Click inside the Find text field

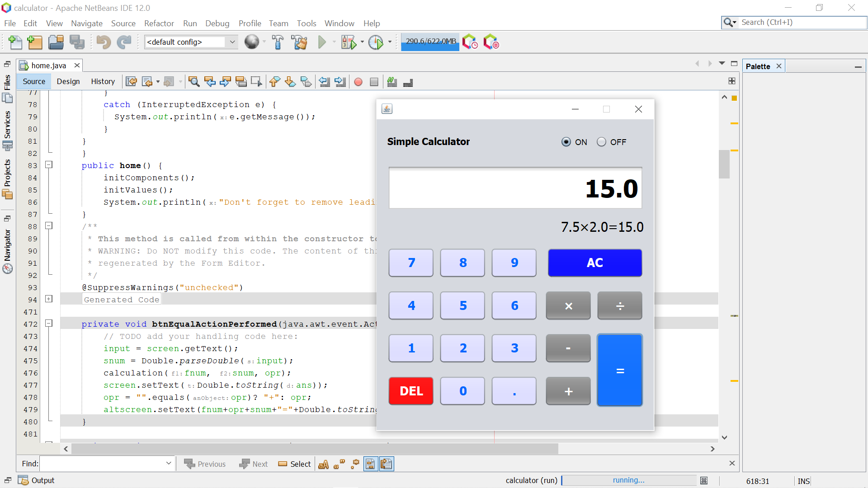coord(103,464)
